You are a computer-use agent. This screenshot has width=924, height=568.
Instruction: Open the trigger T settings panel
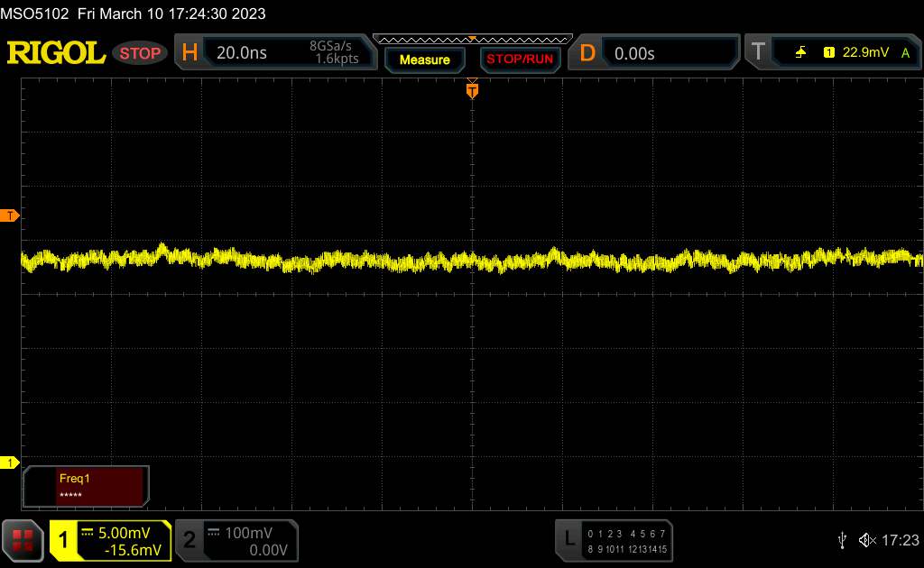[758, 53]
